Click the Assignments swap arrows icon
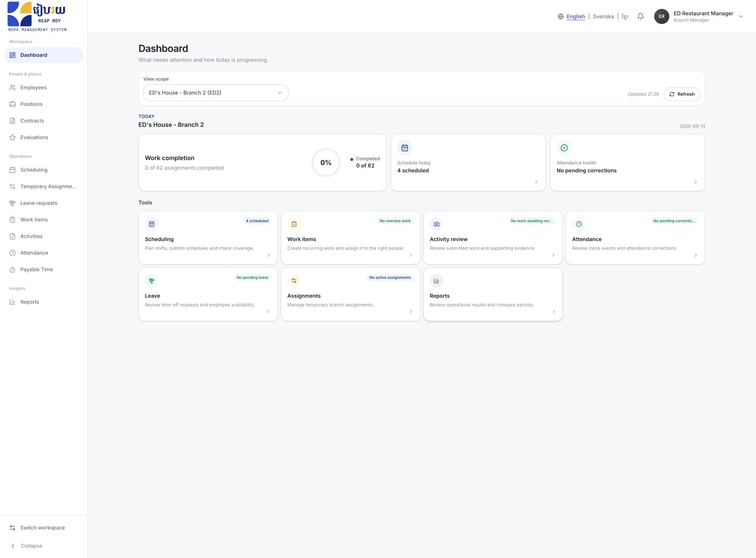 (294, 281)
